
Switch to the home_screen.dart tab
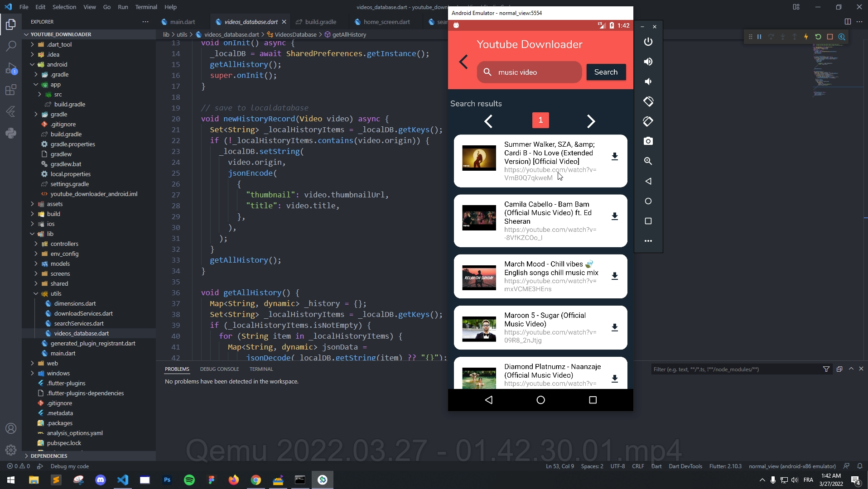(x=386, y=22)
